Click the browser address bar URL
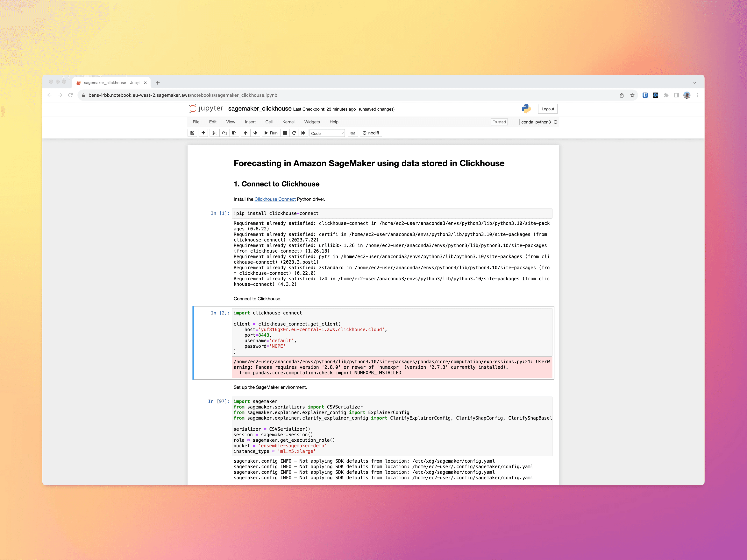This screenshot has height=560, width=747. click(x=183, y=95)
